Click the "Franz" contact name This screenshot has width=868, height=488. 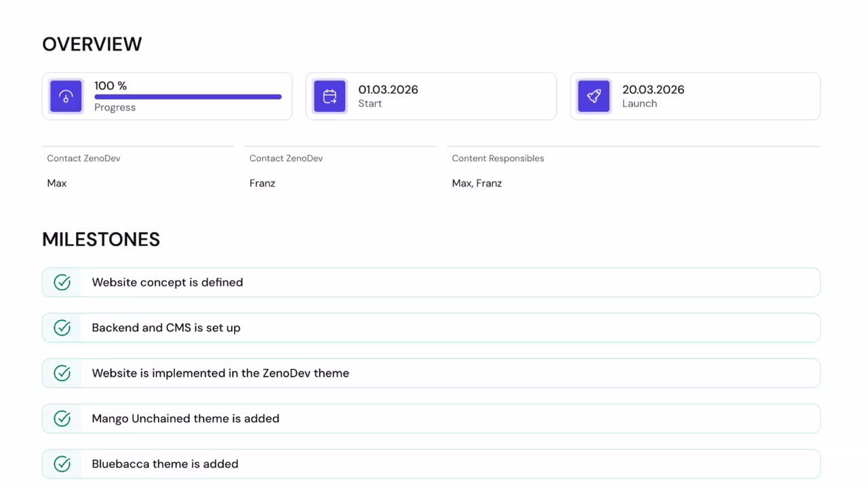coord(262,182)
